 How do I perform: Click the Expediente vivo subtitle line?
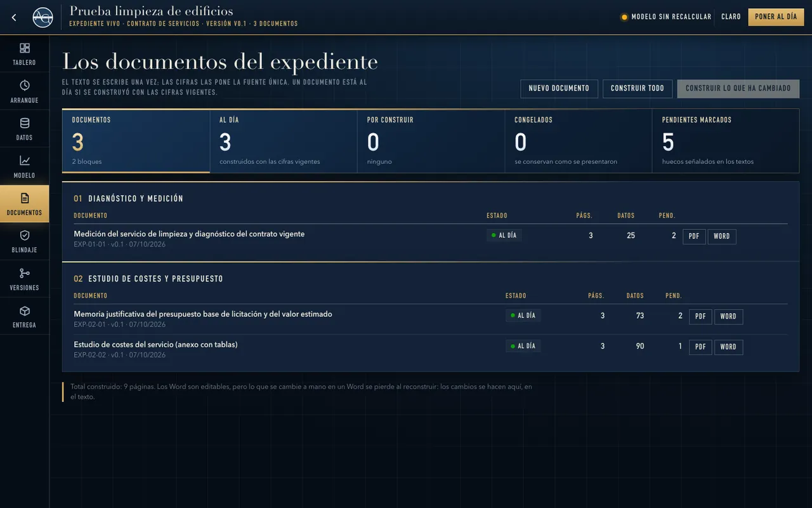[183, 24]
